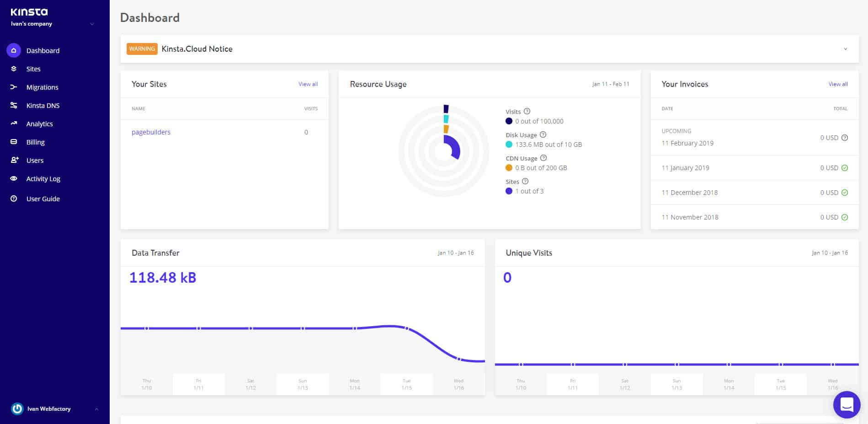Click the Activity Log eye icon

click(x=14, y=178)
